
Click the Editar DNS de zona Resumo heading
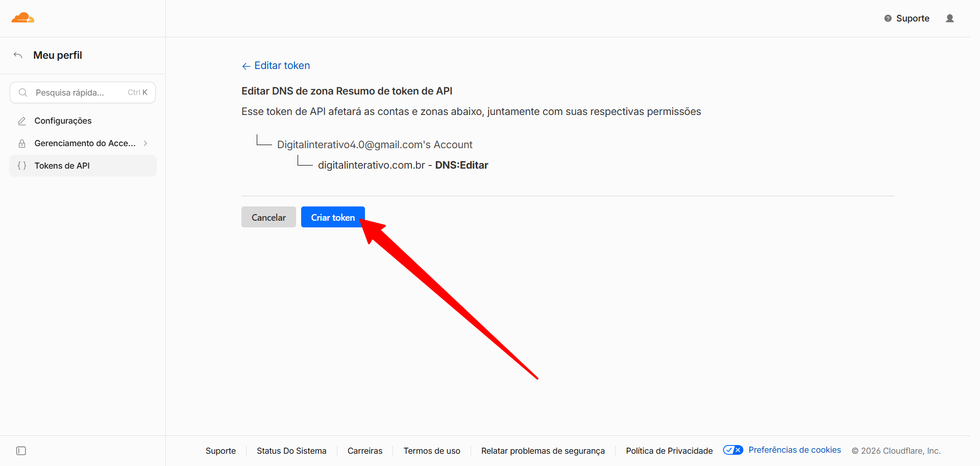tap(347, 91)
